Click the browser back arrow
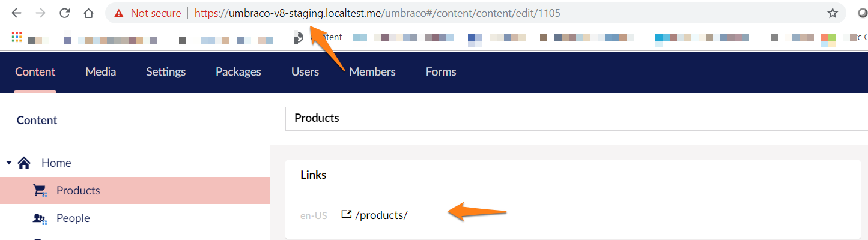 pos(17,13)
